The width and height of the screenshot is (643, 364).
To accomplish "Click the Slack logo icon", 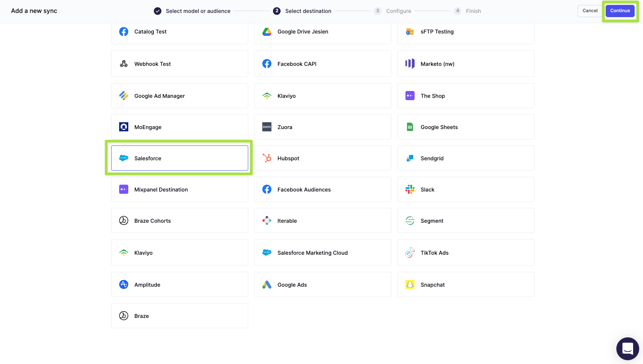I will pyautogui.click(x=410, y=189).
